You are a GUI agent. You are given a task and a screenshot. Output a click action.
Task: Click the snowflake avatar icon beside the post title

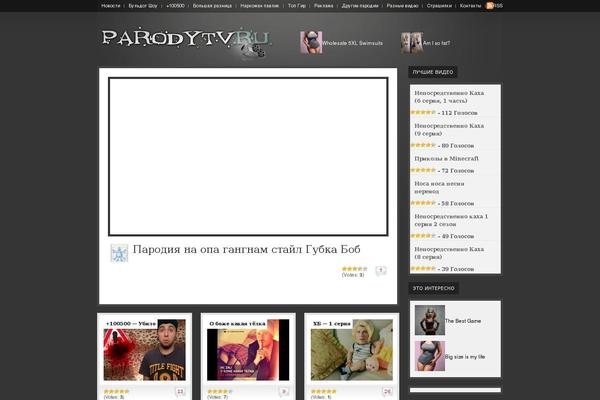point(119,253)
